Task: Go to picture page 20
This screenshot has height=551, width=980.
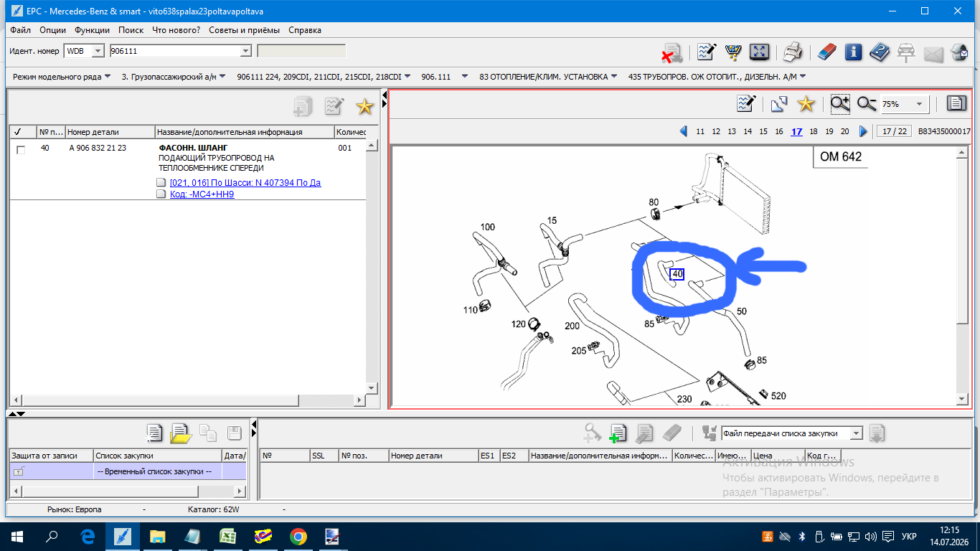Action: pos(845,132)
